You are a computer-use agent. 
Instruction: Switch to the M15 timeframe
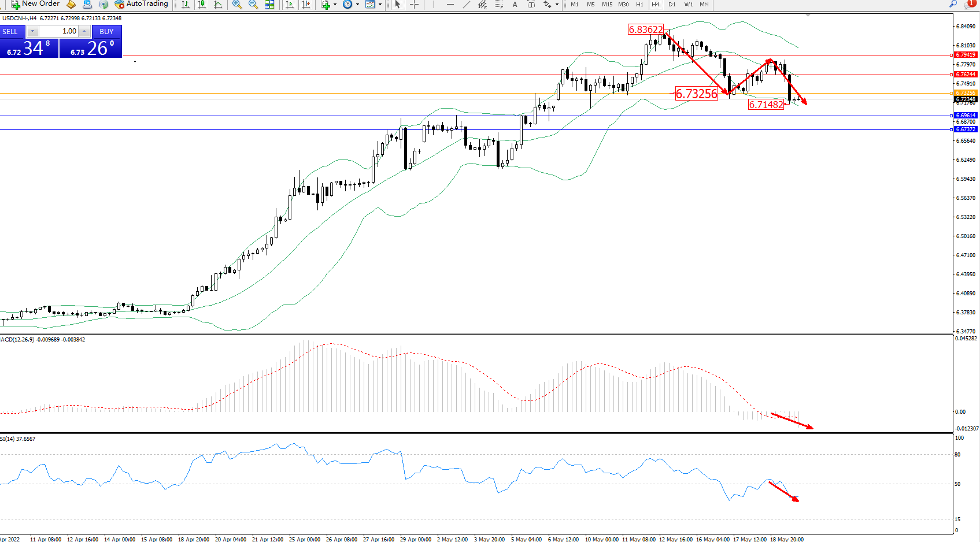pos(607,5)
